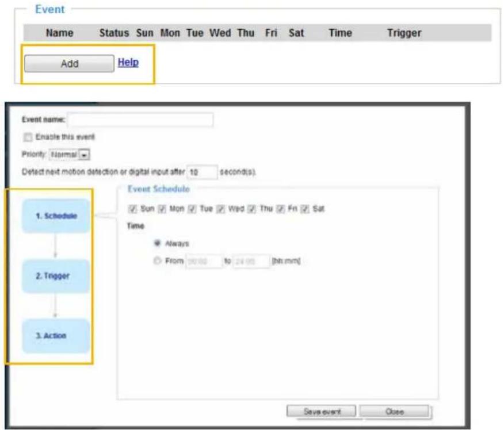504x430 pixels.
Task: Focus the Event name input field
Action: point(140,120)
